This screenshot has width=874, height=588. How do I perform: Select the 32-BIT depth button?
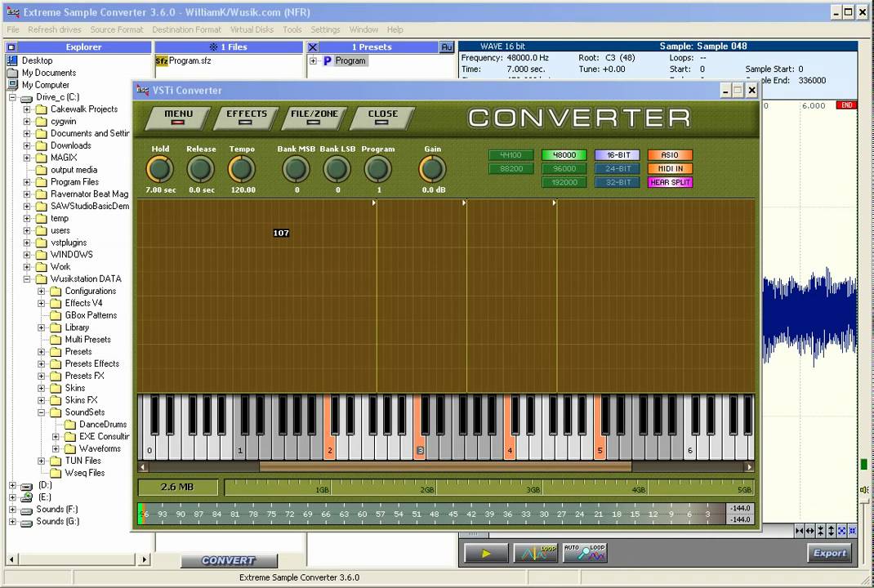tap(617, 182)
